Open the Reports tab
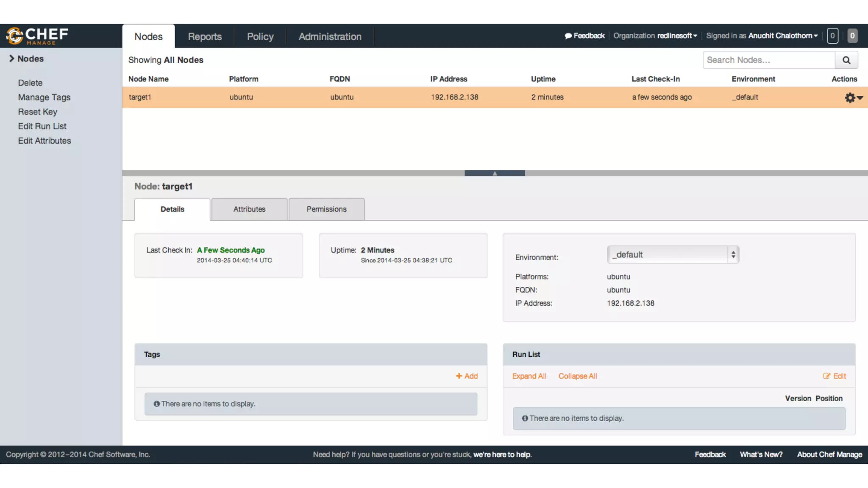868x488 pixels. (205, 36)
